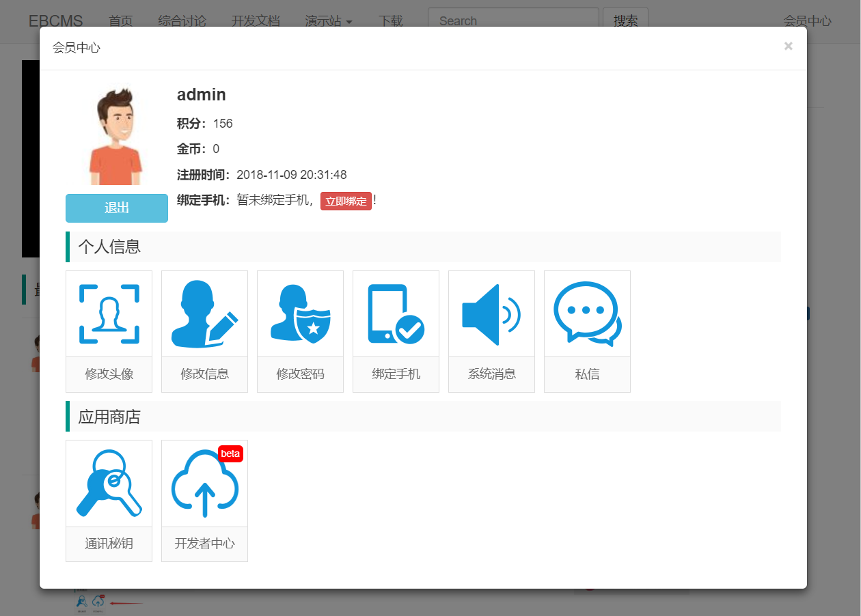Open the 修改头像 (change avatar) icon
Viewport: 861px width, 616px height.
click(109, 313)
